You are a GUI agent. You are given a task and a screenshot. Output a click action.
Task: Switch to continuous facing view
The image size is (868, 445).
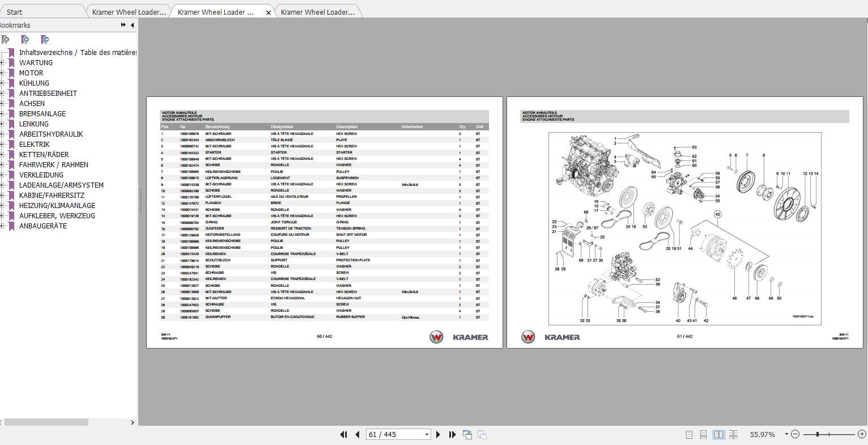click(733, 434)
